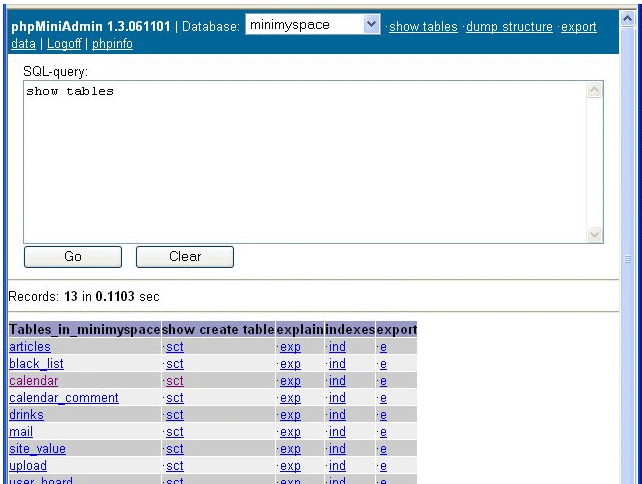Click the SQL textarea scroll down arrow
Viewport: 642px width, 484px height.
(x=594, y=234)
